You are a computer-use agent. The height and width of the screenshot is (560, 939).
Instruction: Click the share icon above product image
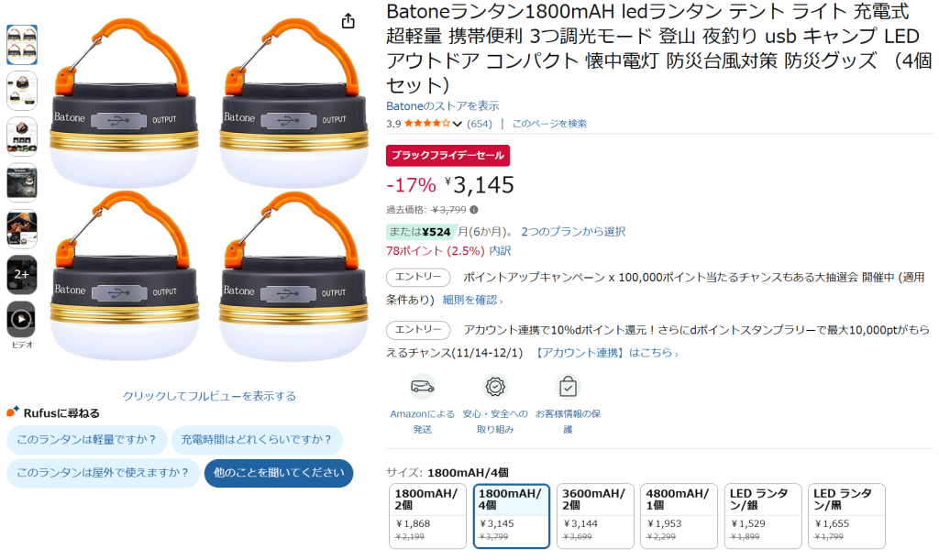click(348, 21)
